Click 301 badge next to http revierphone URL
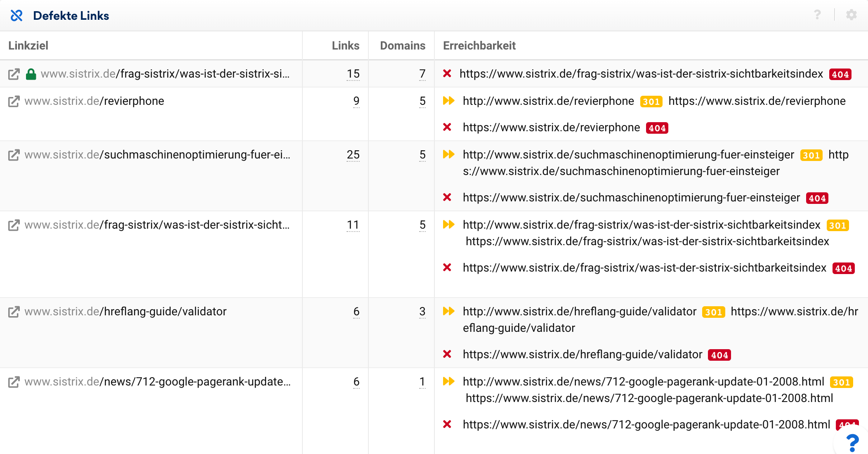The height and width of the screenshot is (454, 868). pyautogui.click(x=651, y=102)
